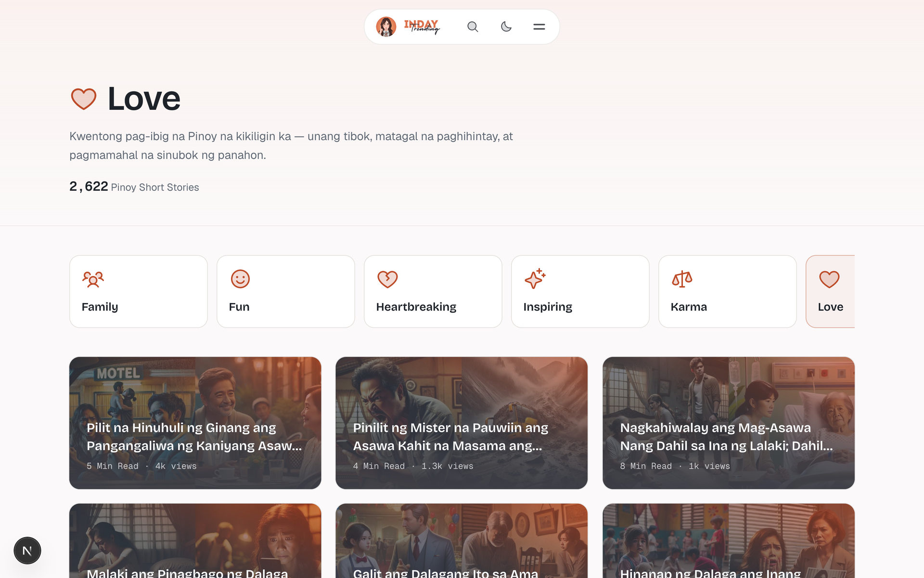
Task: Open story Malaki ang Pinagbago ng Dalaga
Action: pyautogui.click(x=195, y=541)
